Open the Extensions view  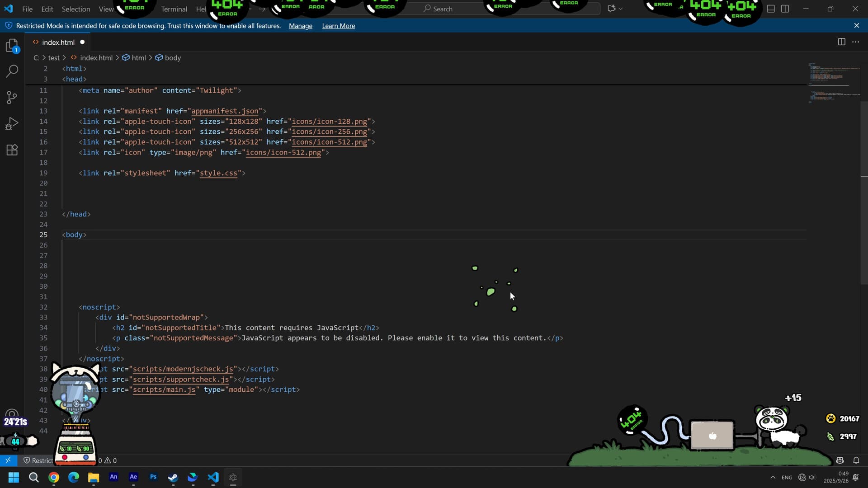click(x=11, y=150)
